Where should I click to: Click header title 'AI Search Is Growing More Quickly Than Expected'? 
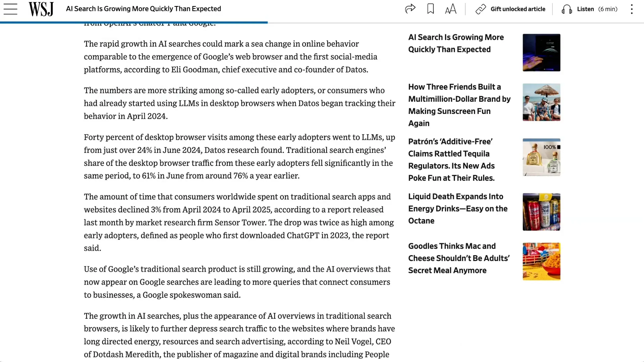click(144, 9)
